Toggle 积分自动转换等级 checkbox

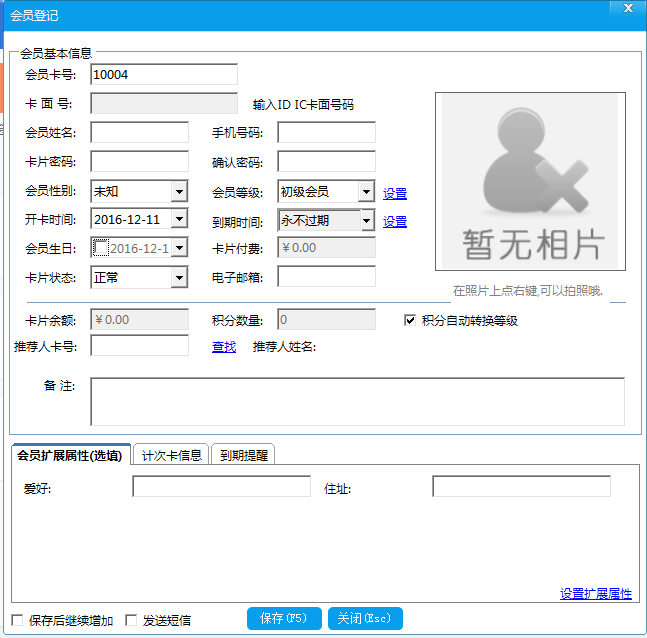(410, 320)
